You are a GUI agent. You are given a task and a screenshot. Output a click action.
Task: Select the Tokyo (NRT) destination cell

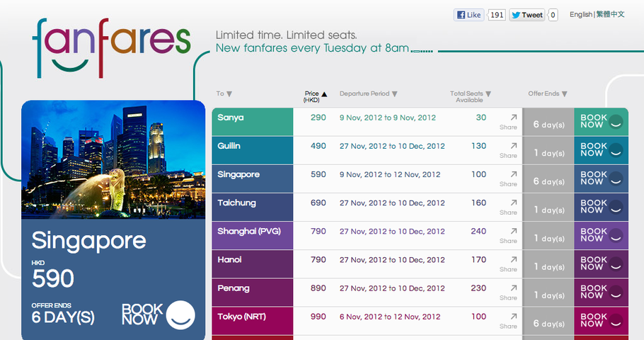coord(253,321)
